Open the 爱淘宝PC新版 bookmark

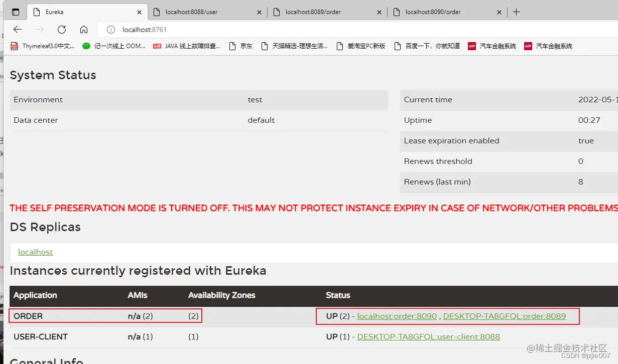[x=361, y=46]
